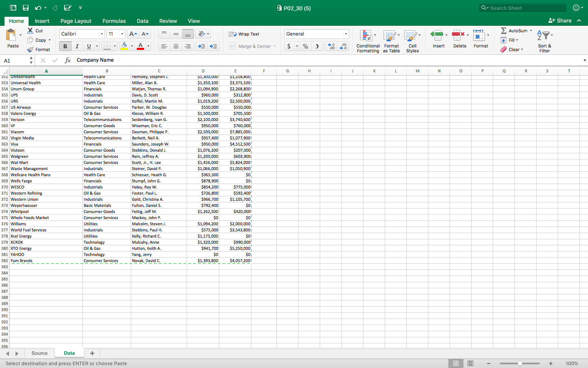The height and width of the screenshot is (368, 588).
Task: Click the increase decimal icon
Action: coord(332,46)
